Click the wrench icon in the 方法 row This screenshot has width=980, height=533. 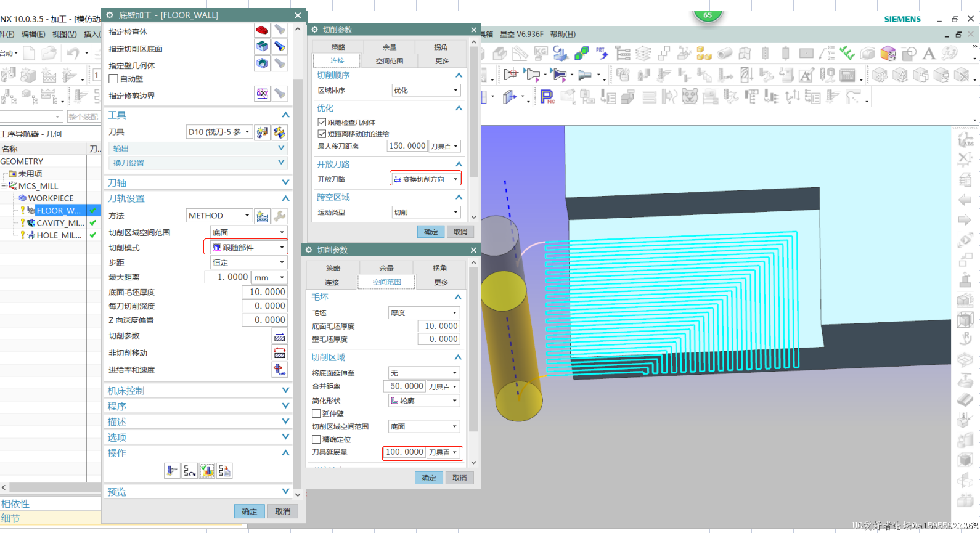point(280,216)
